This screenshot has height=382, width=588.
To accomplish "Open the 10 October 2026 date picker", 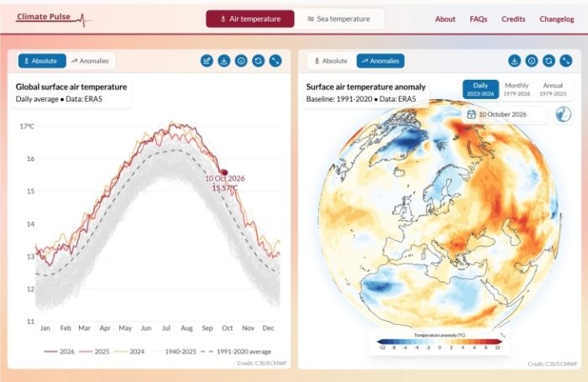I will 504,114.
